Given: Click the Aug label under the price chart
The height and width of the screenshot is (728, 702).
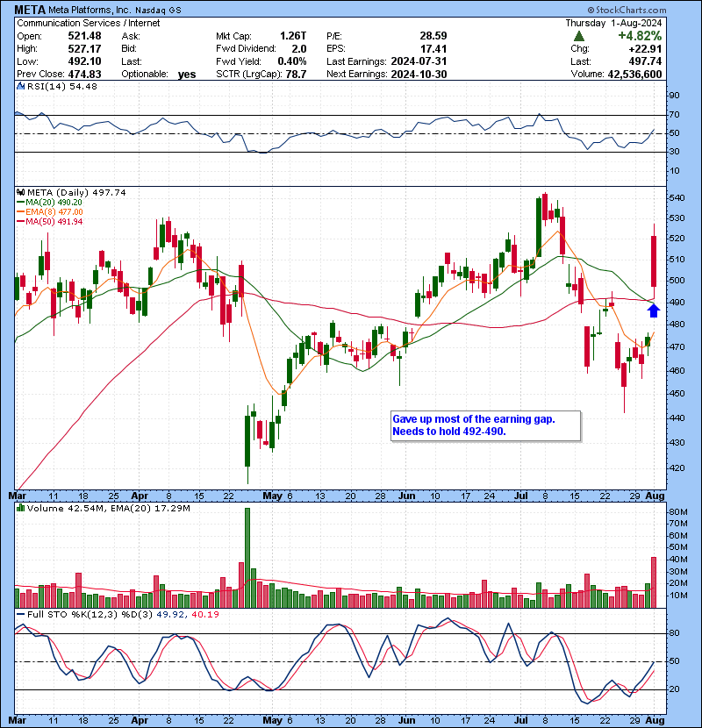Looking at the screenshot, I should point(655,496).
